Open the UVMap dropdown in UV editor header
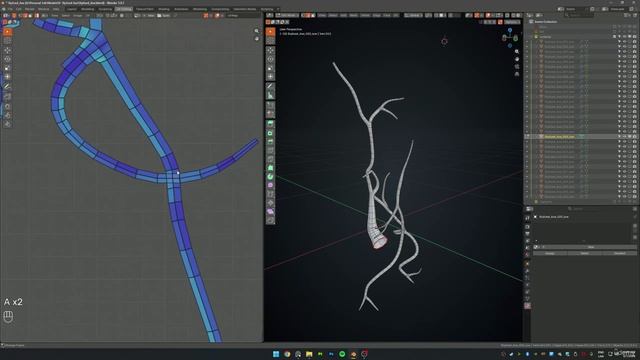640x360 pixels. point(244,15)
